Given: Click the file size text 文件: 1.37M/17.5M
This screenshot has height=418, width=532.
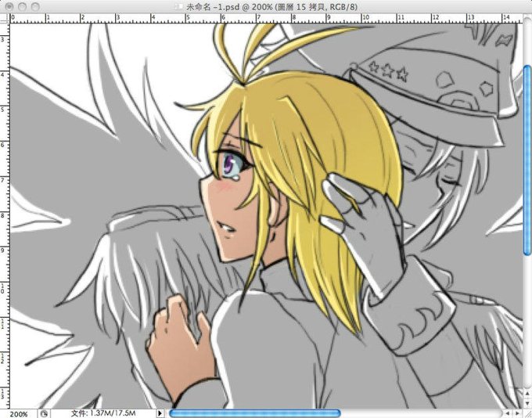Looking at the screenshot, I should 103,413.
